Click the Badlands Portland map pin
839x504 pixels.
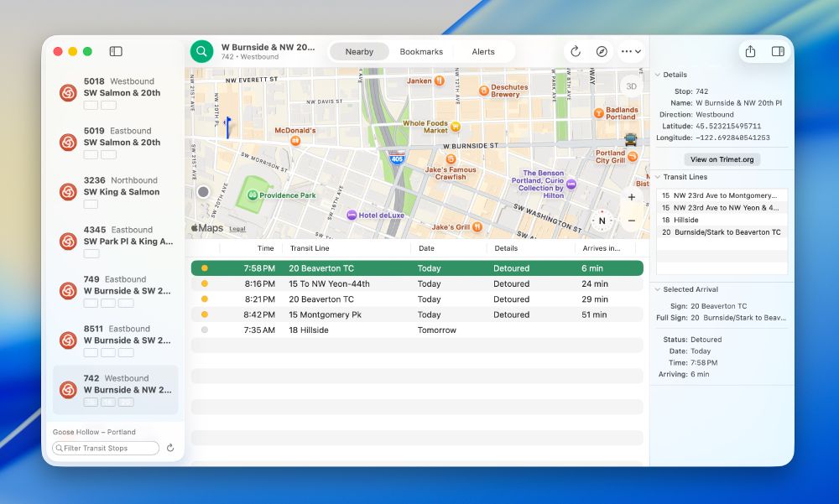click(599, 113)
